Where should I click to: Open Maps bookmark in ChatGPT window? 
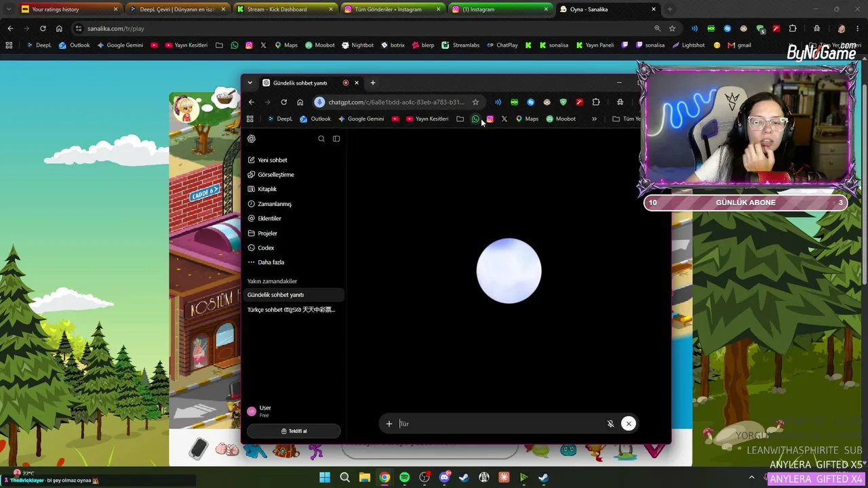tap(527, 119)
